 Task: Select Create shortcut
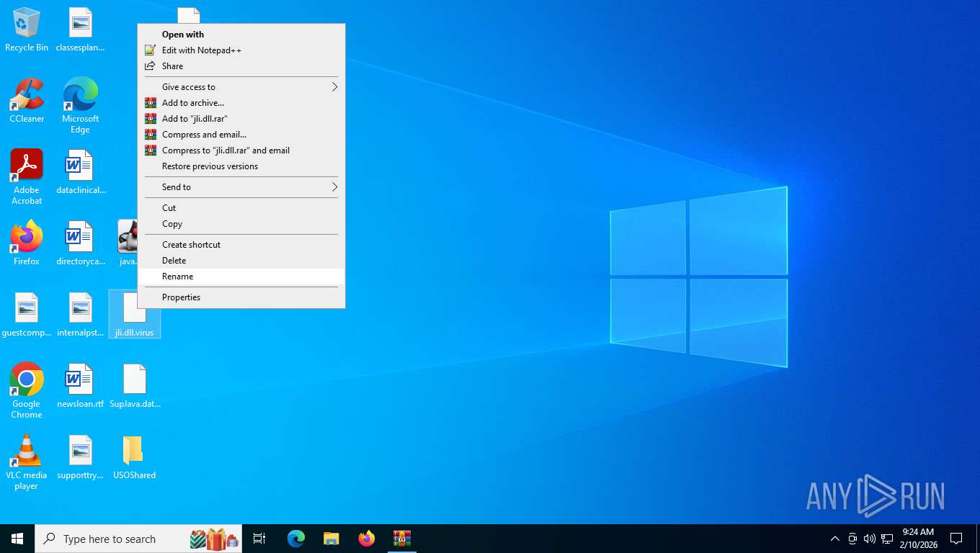[x=241, y=245]
